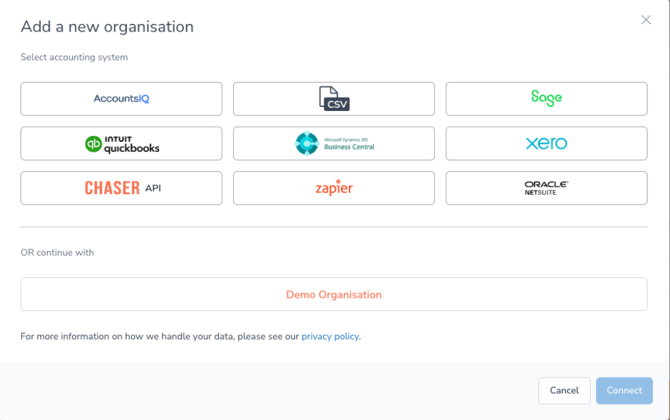
Task: Choose the AccountsIQ accounting system
Action: tap(121, 99)
